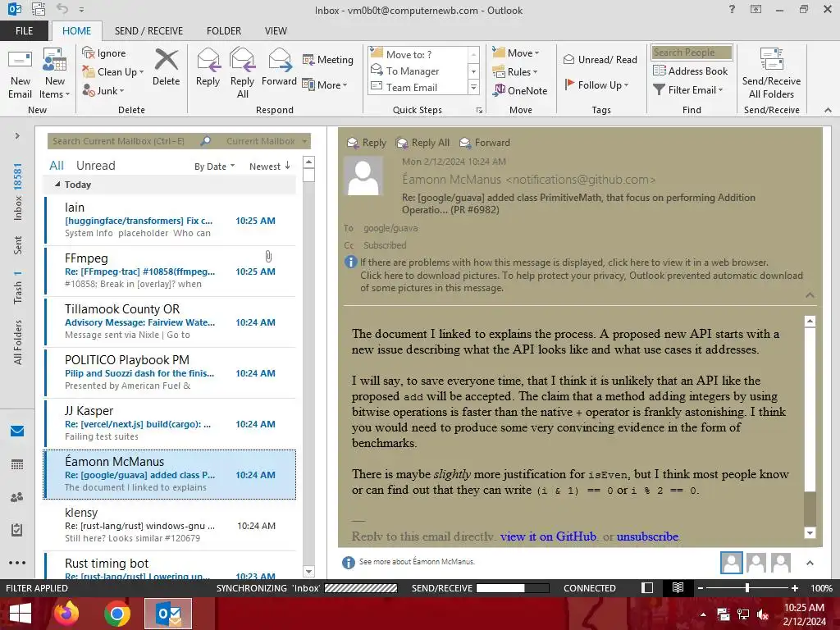
Task: Open the Current Mailbox scope dropdown
Action: 267,141
